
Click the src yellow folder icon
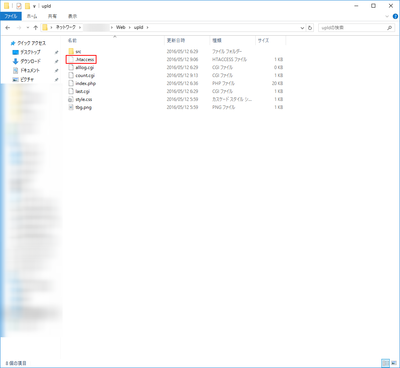click(71, 51)
